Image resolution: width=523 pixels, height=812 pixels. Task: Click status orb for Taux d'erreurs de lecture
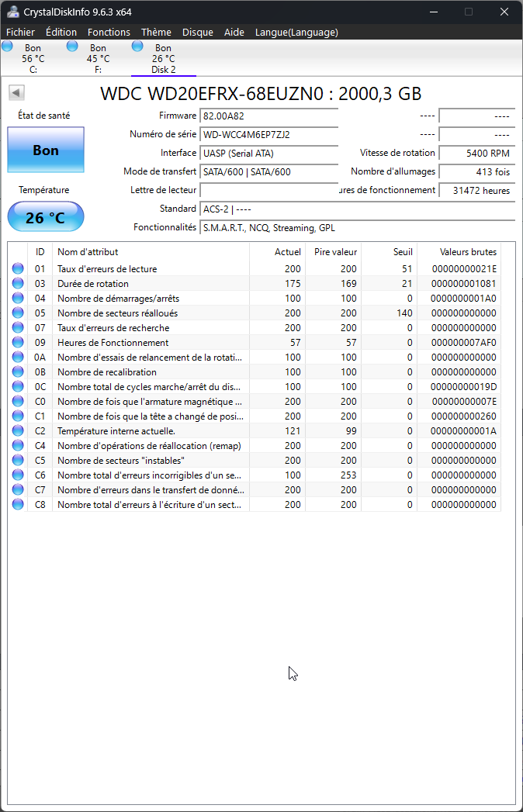(17, 269)
